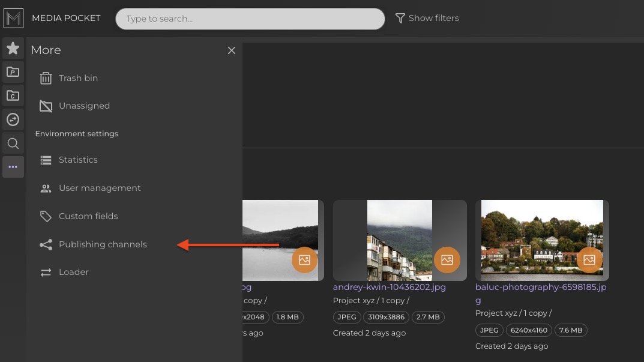Open Publishing channels

coord(102,244)
